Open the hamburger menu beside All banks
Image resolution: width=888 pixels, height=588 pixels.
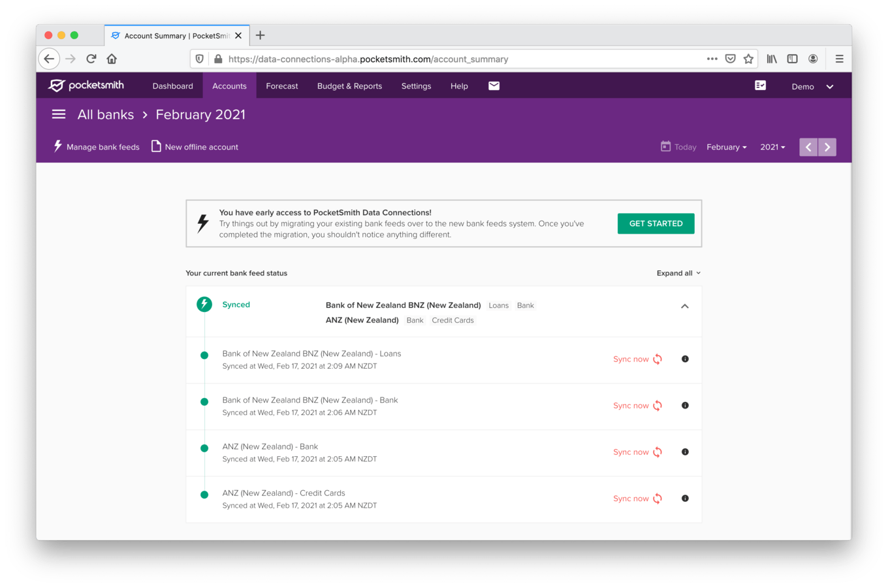pos(59,114)
